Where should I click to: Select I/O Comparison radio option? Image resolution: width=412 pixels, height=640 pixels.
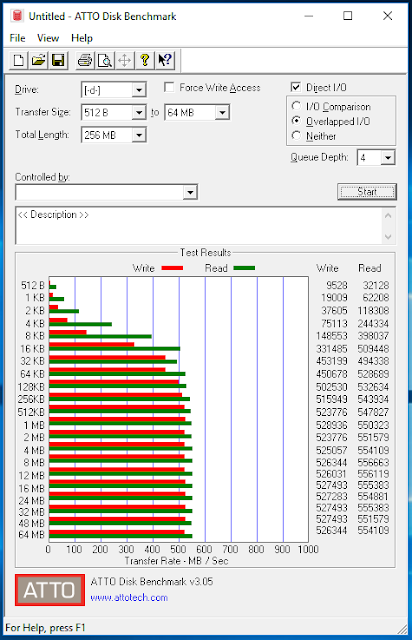click(296, 106)
